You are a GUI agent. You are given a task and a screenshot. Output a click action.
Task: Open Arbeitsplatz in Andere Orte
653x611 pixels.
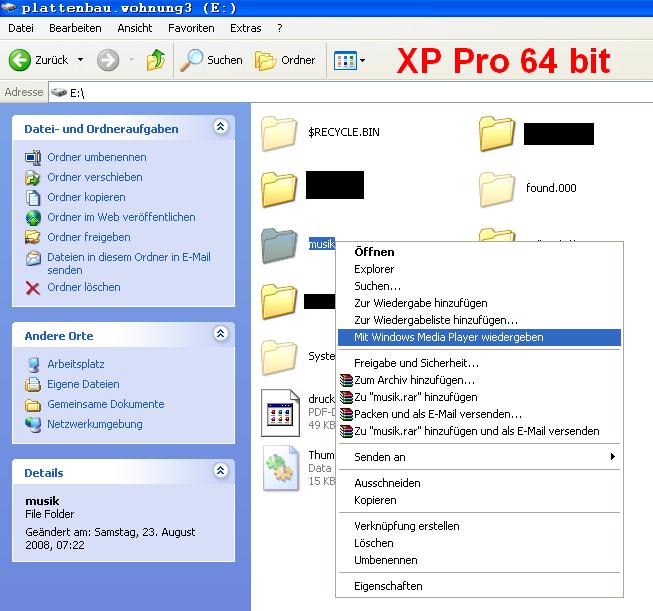76,364
